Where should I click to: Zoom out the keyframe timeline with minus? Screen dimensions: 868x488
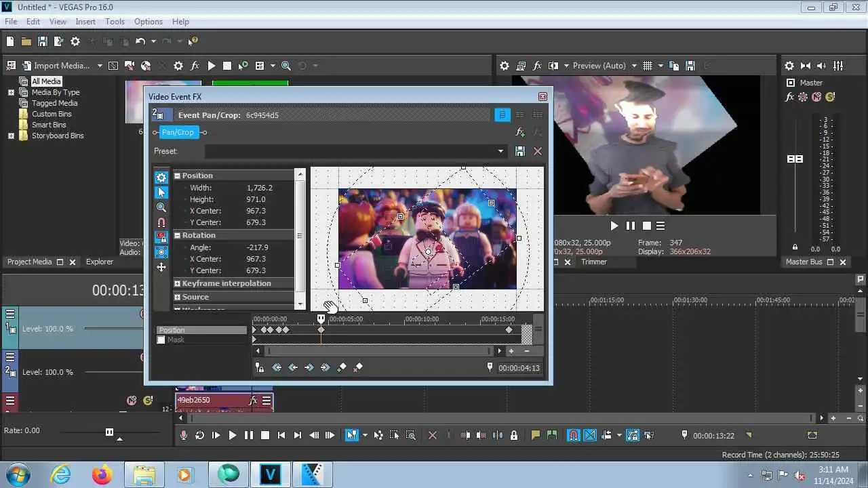click(527, 351)
